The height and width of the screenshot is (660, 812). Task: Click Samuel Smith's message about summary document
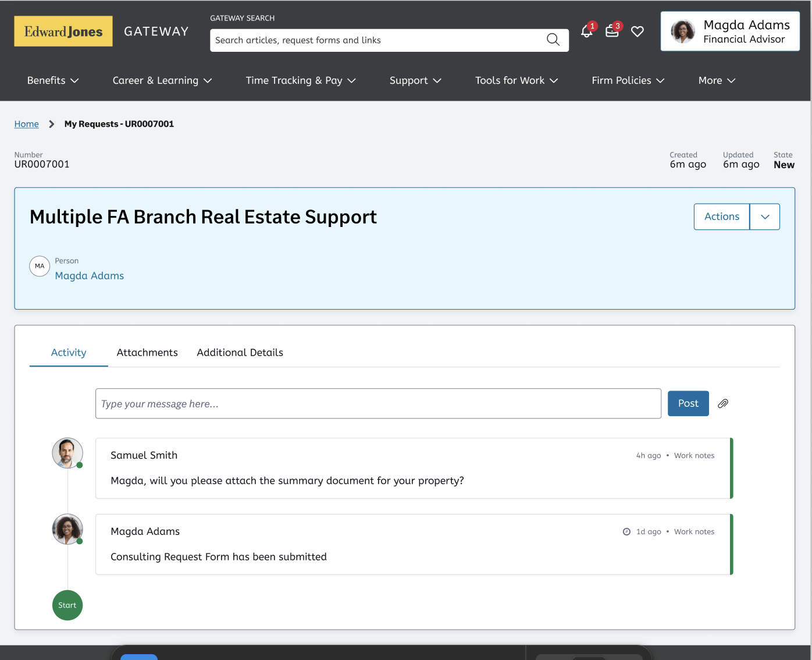click(287, 481)
